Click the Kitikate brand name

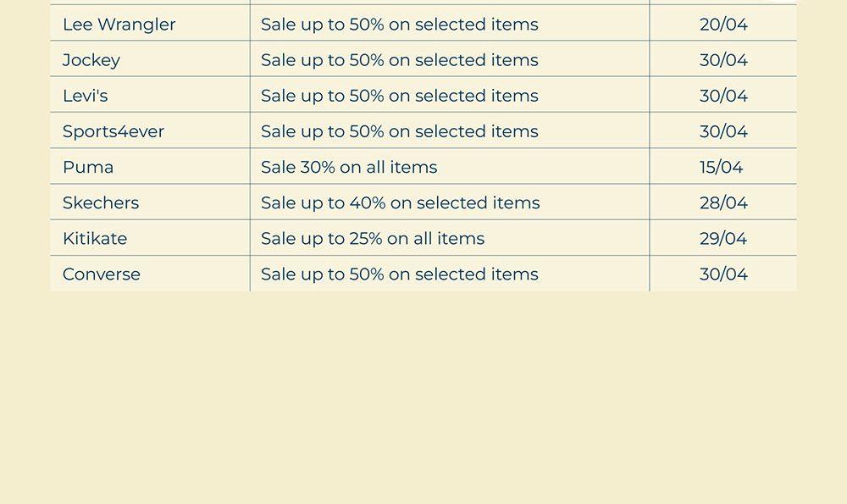click(x=95, y=238)
